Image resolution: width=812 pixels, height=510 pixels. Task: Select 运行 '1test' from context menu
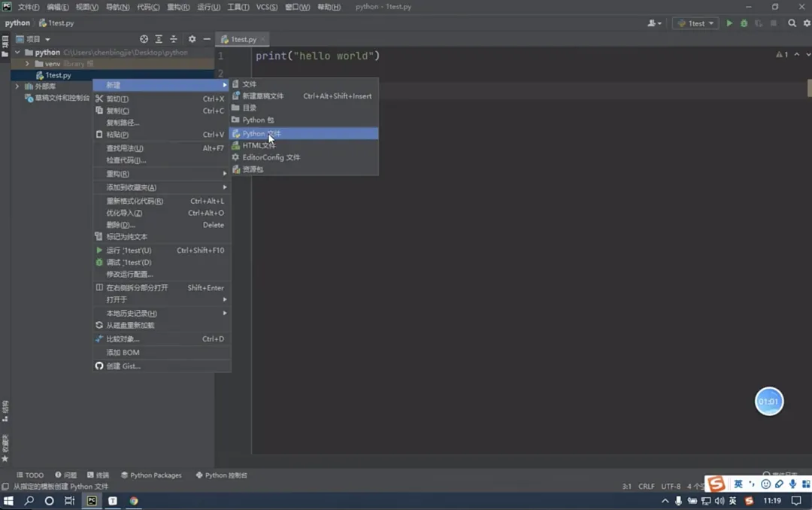click(x=162, y=250)
